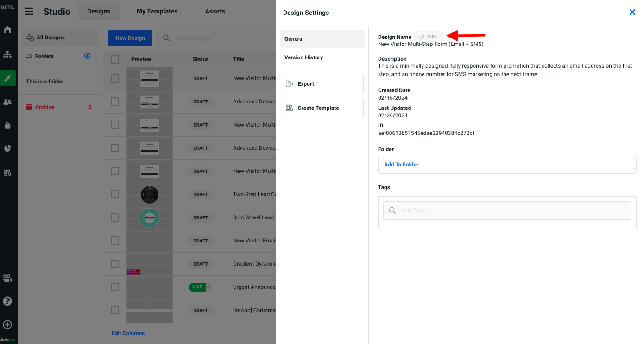
Task: Click the home icon in left sidebar
Action: [x=7, y=30]
